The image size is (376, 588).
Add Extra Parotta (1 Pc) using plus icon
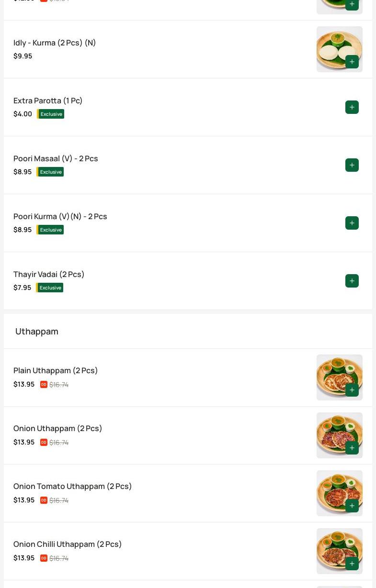pyautogui.click(x=352, y=107)
